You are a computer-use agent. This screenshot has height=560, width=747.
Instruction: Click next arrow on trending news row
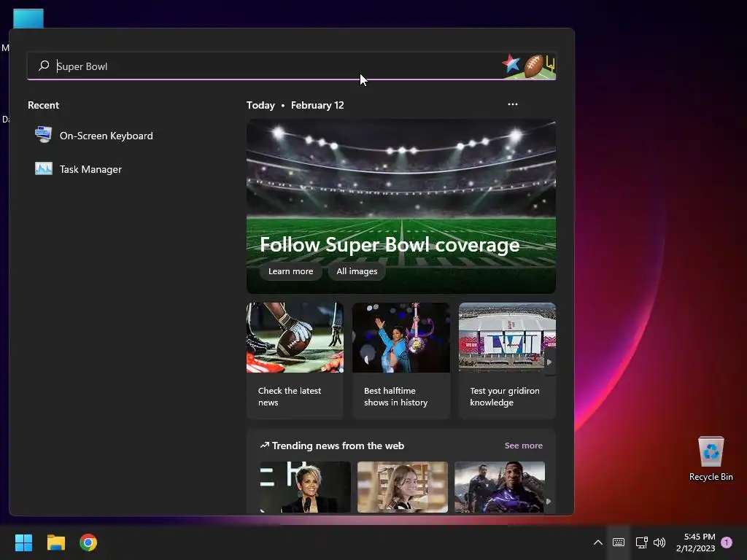pos(549,501)
